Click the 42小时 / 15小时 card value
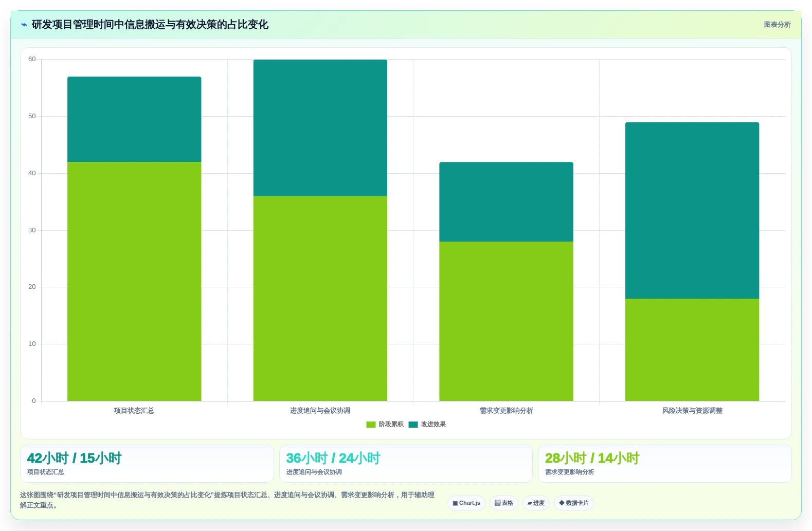This screenshot has width=812, height=531. tap(74, 459)
